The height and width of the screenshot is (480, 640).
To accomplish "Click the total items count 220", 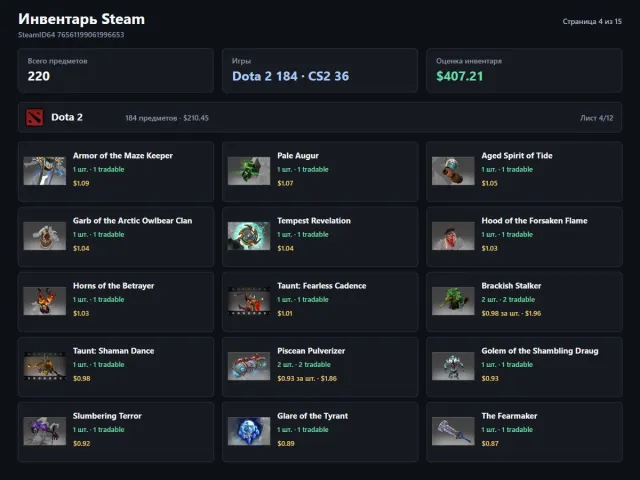I will click(39, 76).
